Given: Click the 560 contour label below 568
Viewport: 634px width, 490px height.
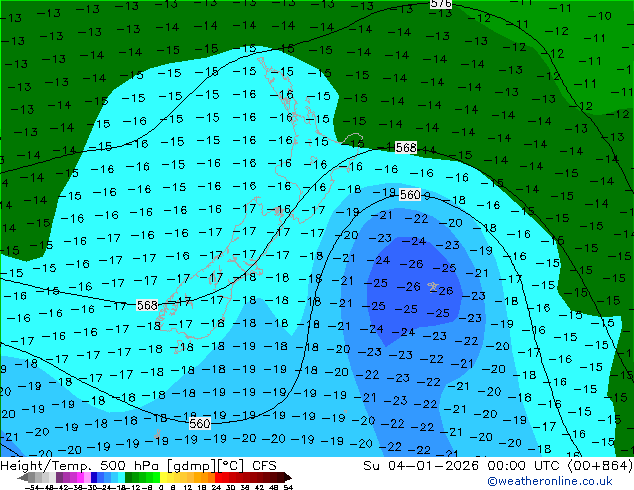Looking at the screenshot, I should click(x=410, y=195).
